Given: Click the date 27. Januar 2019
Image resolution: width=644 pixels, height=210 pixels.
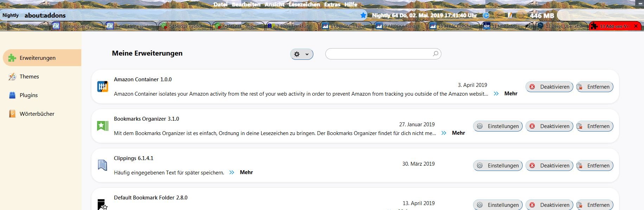Looking at the screenshot, I should [417, 125].
